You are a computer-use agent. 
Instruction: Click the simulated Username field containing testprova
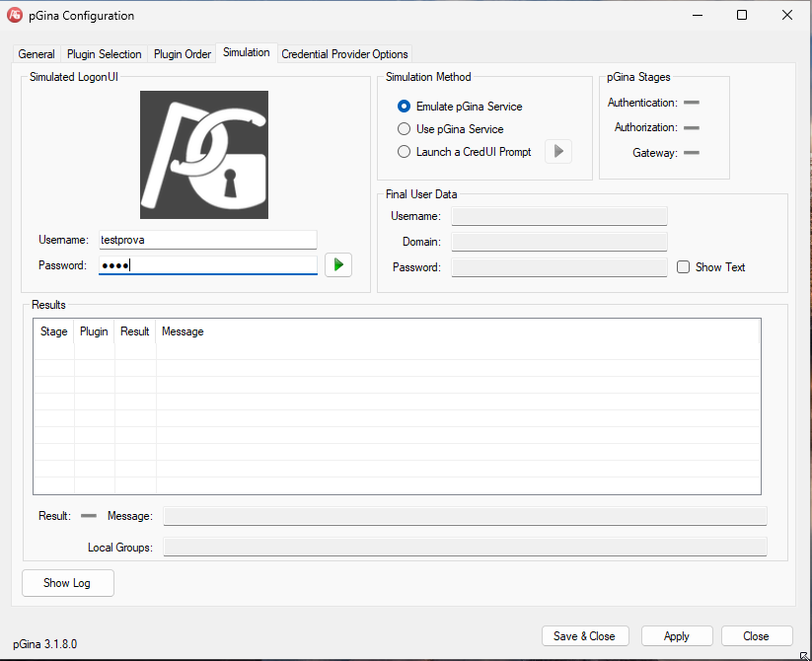click(207, 240)
